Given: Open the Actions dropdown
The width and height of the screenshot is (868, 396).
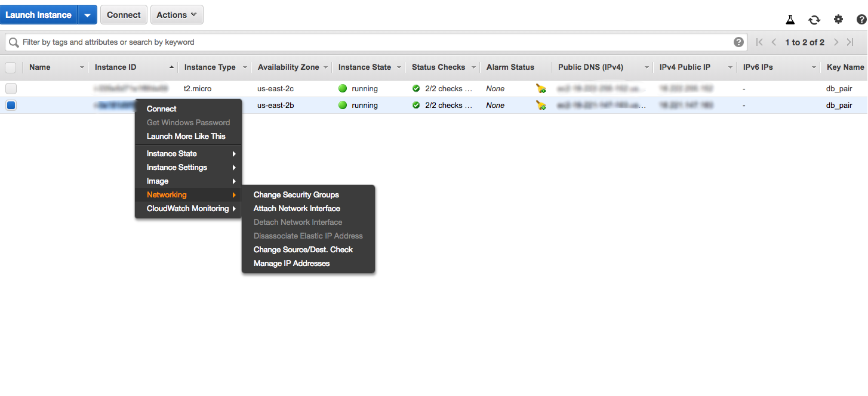Looking at the screenshot, I should [x=177, y=15].
